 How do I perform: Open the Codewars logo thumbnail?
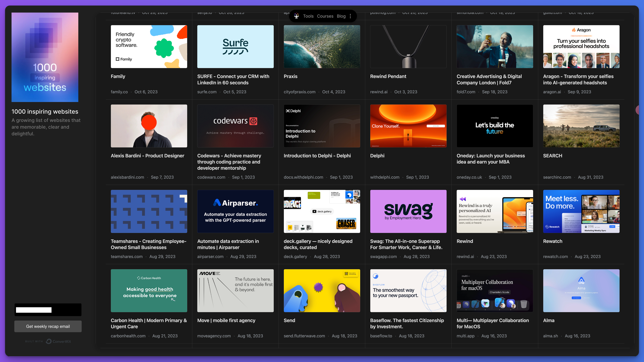pyautogui.click(x=235, y=126)
